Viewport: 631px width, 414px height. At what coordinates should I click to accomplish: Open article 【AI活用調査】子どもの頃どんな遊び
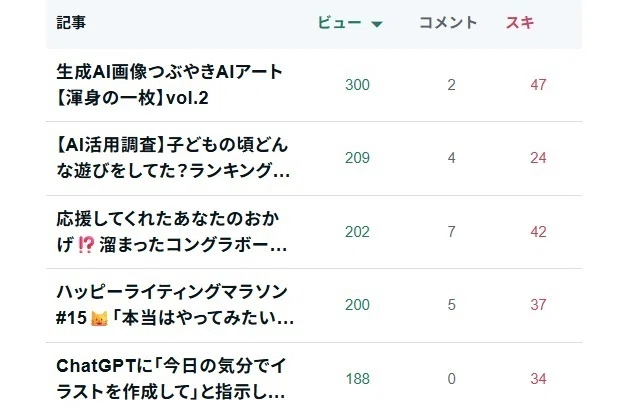pyautogui.click(x=173, y=158)
